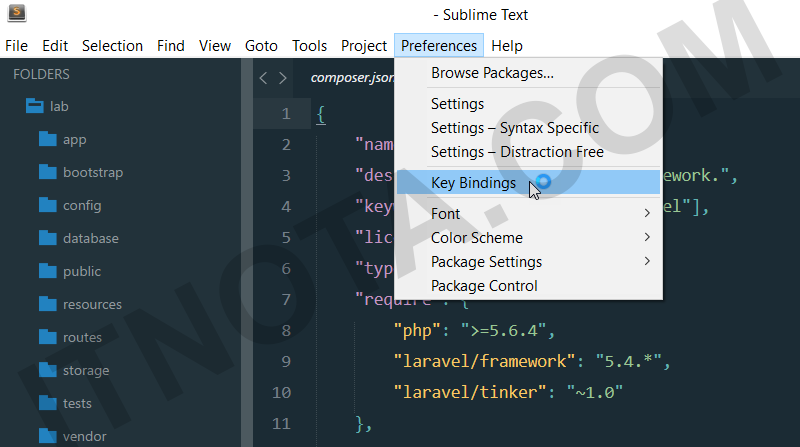Expand the database folder in sidebar
This screenshot has width=800, height=447.
click(91, 238)
